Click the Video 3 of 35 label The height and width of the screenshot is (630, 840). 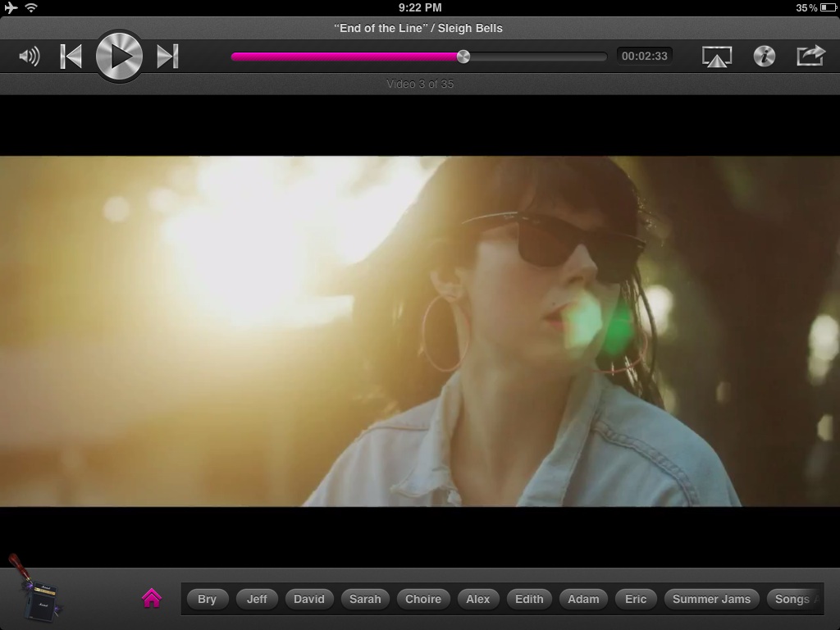point(420,84)
